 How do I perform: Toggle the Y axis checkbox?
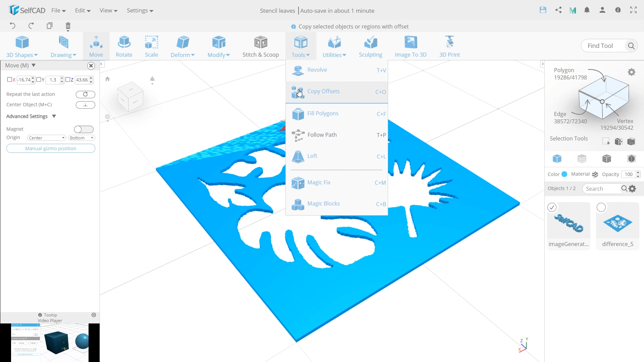point(39,80)
